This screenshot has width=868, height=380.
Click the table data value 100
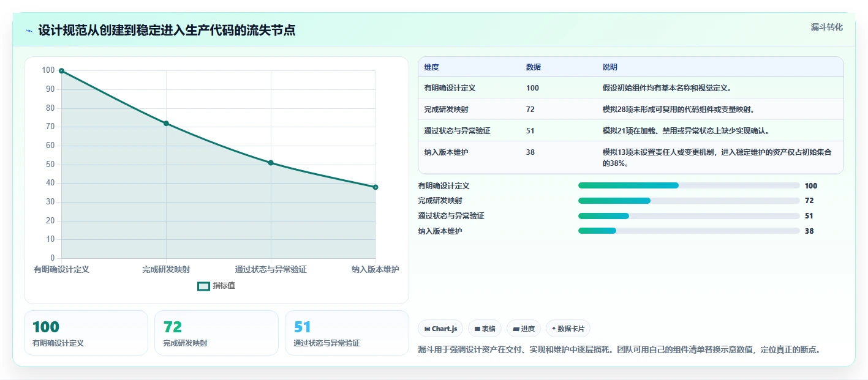(532, 88)
